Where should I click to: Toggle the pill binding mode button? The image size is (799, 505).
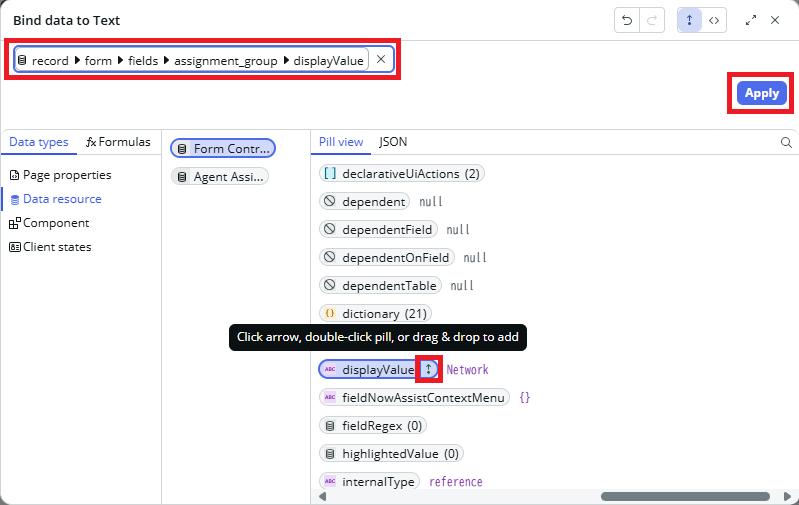click(x=690, y=21)
